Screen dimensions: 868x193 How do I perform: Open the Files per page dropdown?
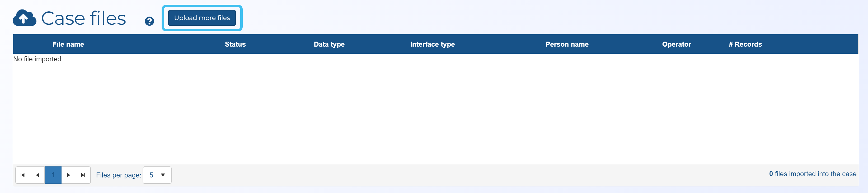(157, 175)
